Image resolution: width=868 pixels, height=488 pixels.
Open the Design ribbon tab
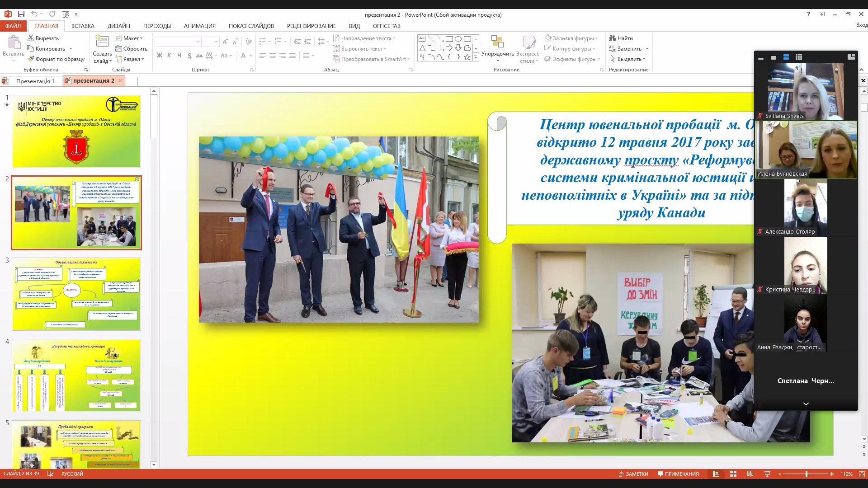(118, 26)
